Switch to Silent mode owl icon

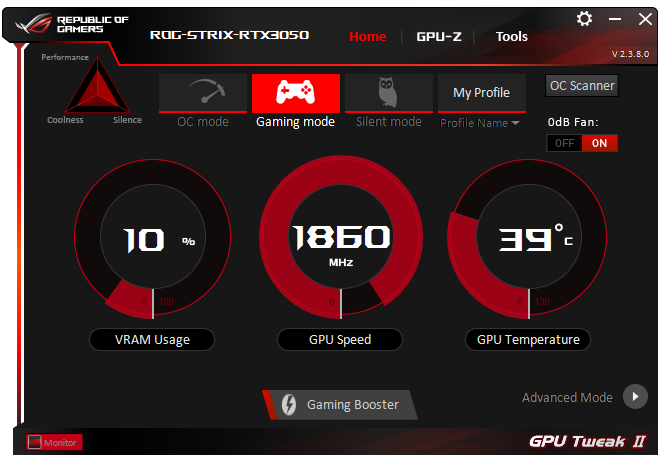389,93
